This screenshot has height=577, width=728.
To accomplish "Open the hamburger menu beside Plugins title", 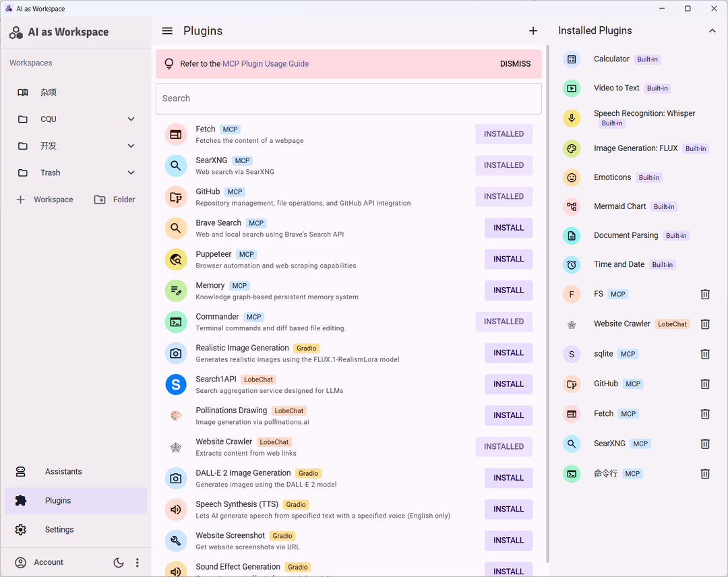I will coord(167,30).
